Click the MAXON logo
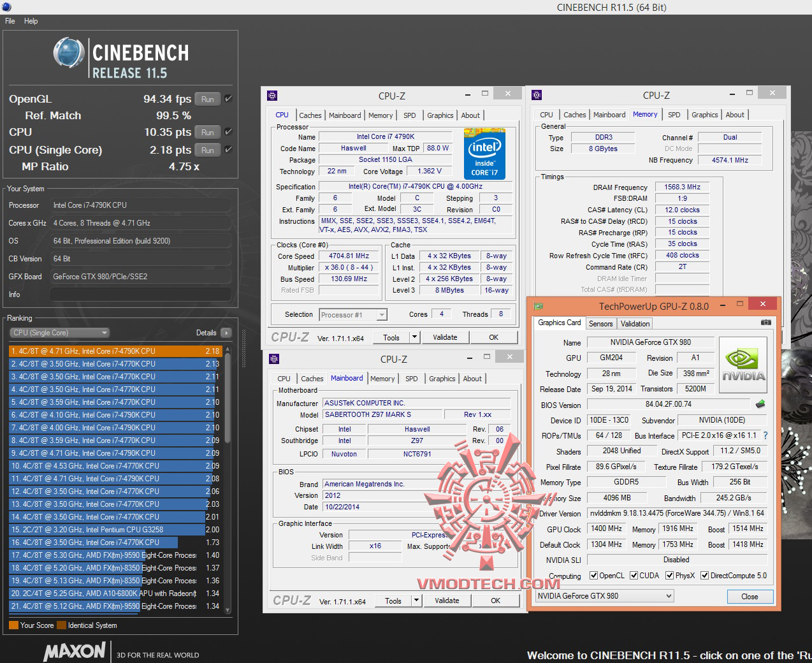The height and width of the screenshot is (663, 812). tap(75, 651)
